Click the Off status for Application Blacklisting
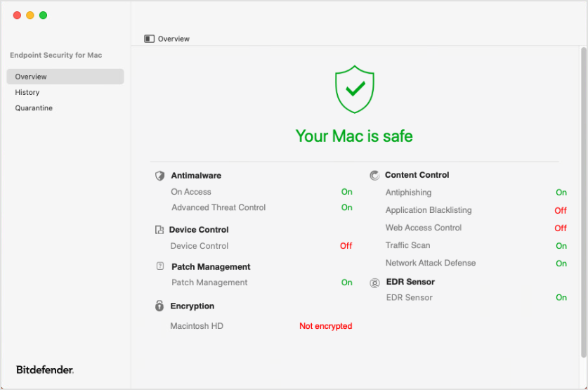Image resolution: width=588 pixels, height=390 pixels. coord(561,211)
